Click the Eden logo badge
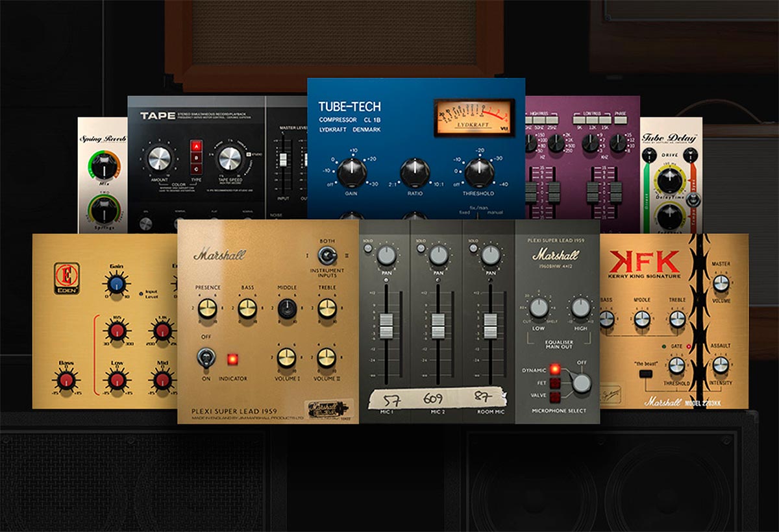Image resolution: width=779 pixels, height=532 pixels. [x=68, y=278]
